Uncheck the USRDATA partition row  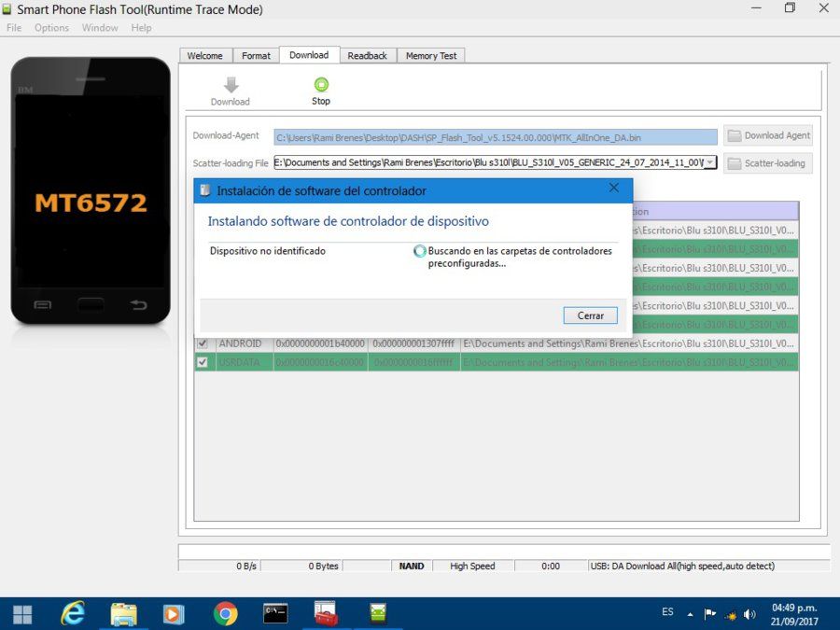click(x=203, y=362)
